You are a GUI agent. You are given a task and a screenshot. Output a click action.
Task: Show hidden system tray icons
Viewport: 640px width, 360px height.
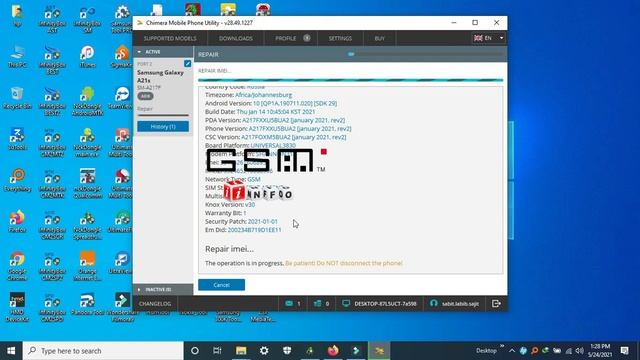(x=512, y=351)
